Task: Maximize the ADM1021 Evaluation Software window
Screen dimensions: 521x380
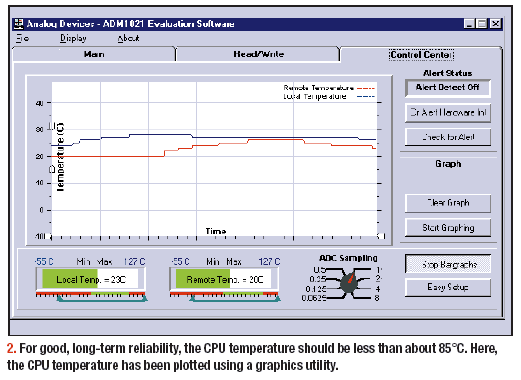Action: (x=482, y=24)
